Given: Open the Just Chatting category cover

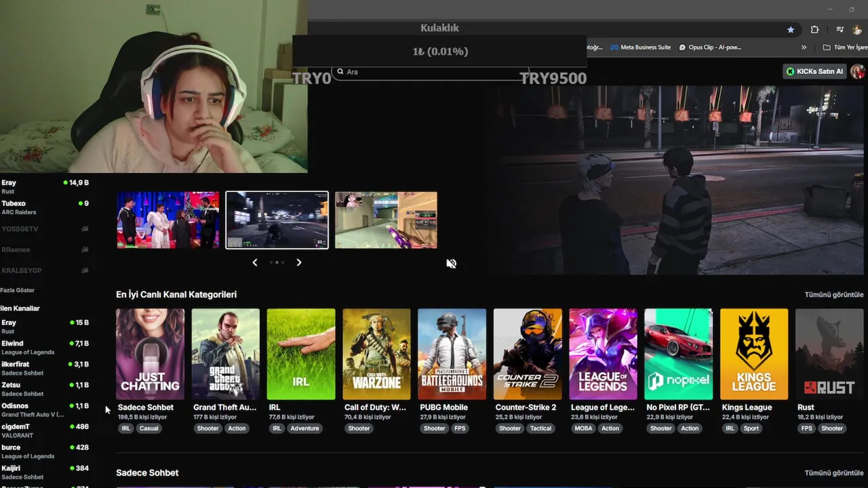Looking at the screenshot, I should click(150, 354).
